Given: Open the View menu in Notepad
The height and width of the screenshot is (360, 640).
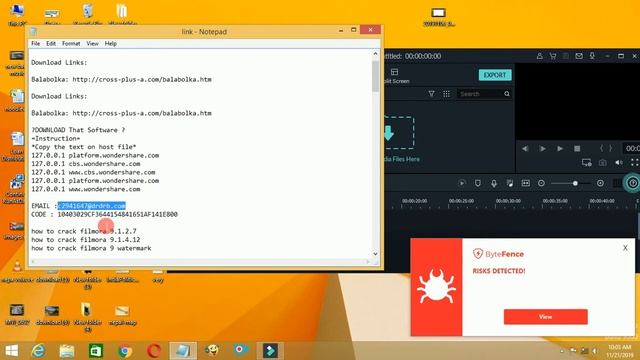Looking at the screenshot, I should point(92,43).
